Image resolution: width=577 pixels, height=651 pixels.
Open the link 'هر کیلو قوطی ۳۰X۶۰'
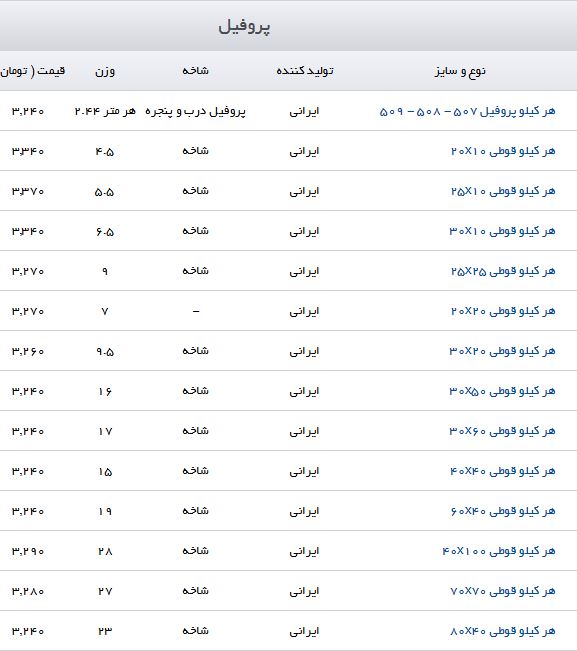[502, 431]
